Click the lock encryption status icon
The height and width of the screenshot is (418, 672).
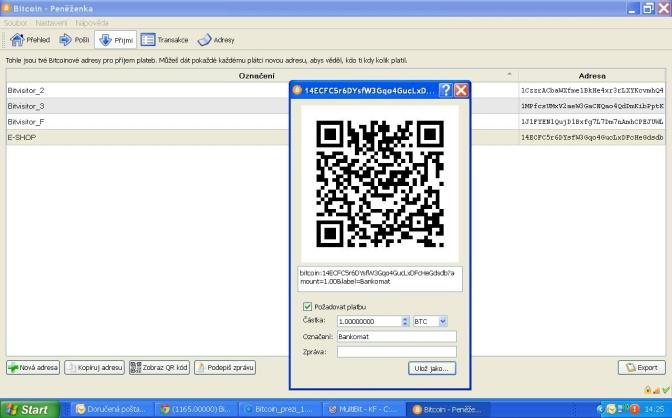[648, 390]
